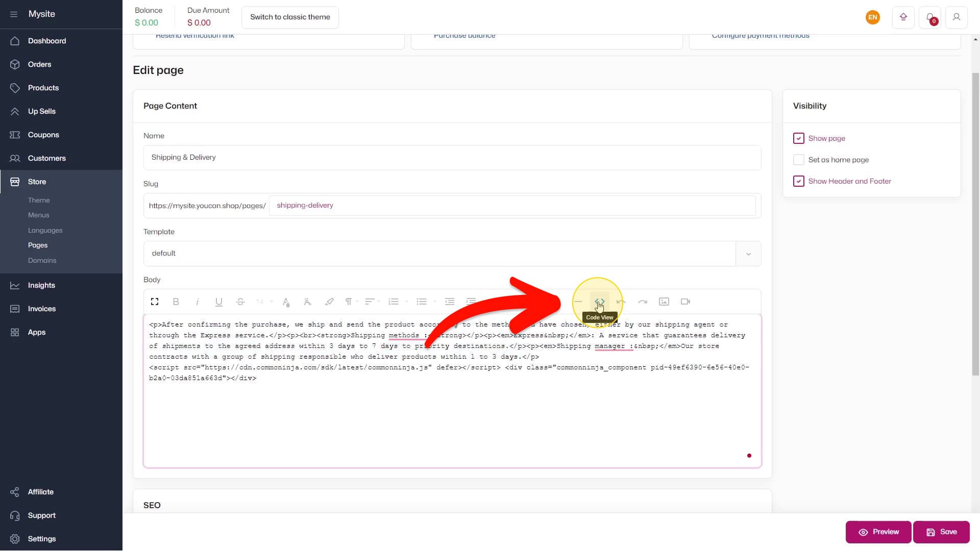
Task: Click the redo arrow icon
Action: pyautogui.click(x=643, y=302)
